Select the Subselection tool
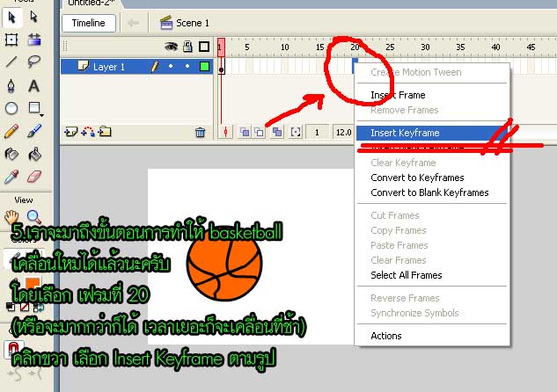557x392 pixels. point(34,17)
